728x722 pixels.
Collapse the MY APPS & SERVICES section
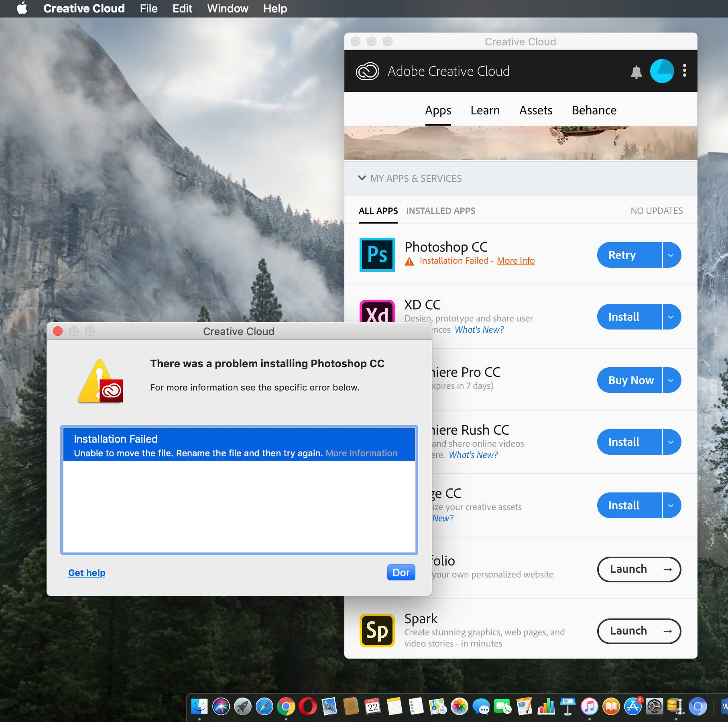(362, 178)
